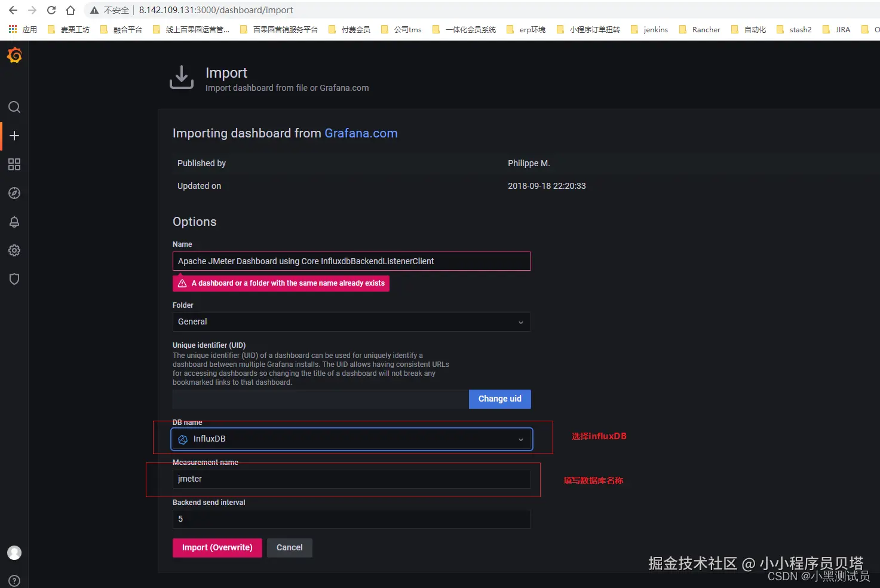Click the browser address bar URL
Screen dimensions: 880x588
coord(216,10)
